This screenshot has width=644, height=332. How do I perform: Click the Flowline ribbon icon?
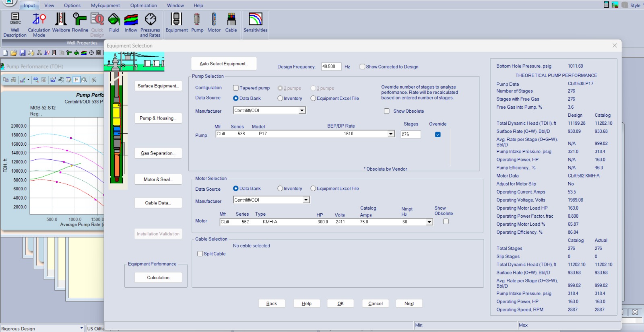[80, 24]
